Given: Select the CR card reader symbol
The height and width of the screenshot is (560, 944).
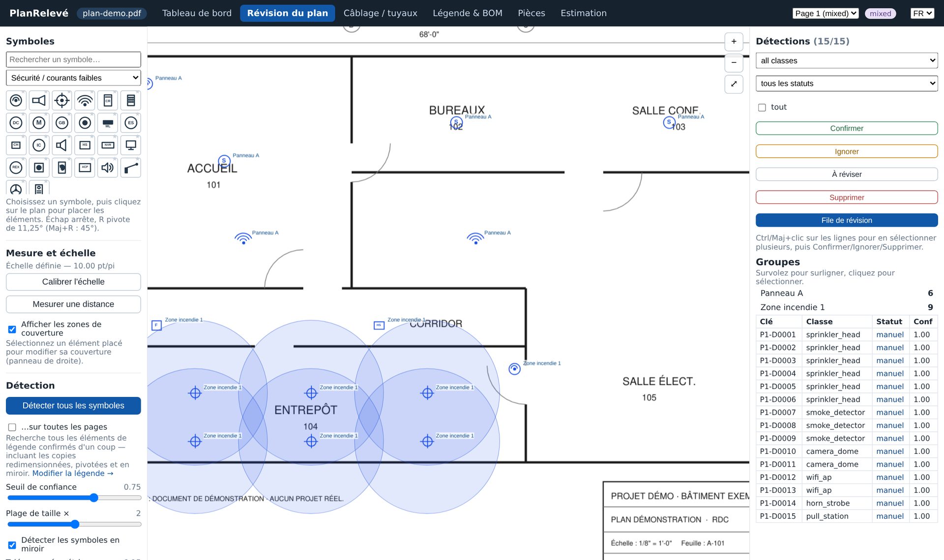Looking at the screenshot, I should pyautogui.click(x=108, y=100).
